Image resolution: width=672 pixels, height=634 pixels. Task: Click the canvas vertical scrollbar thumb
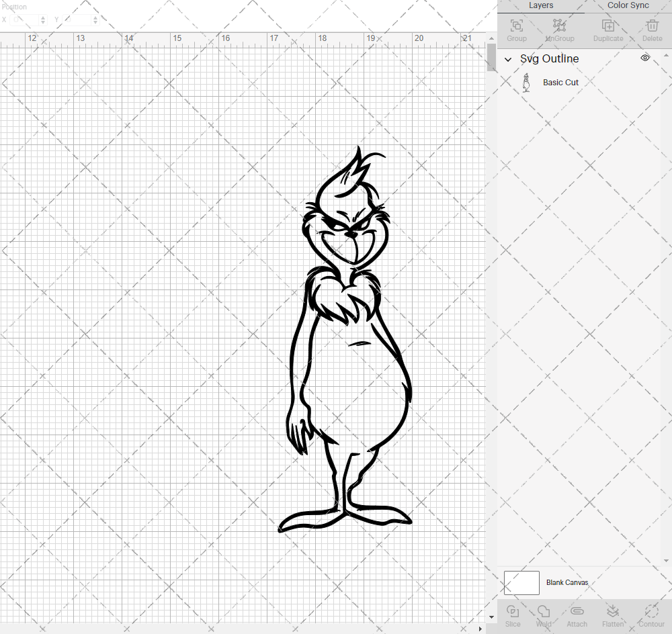click(492, 57)
